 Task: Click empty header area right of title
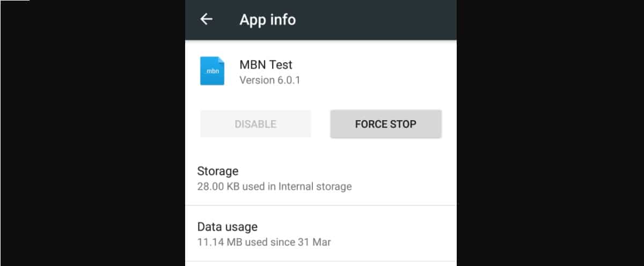point(376,20)
